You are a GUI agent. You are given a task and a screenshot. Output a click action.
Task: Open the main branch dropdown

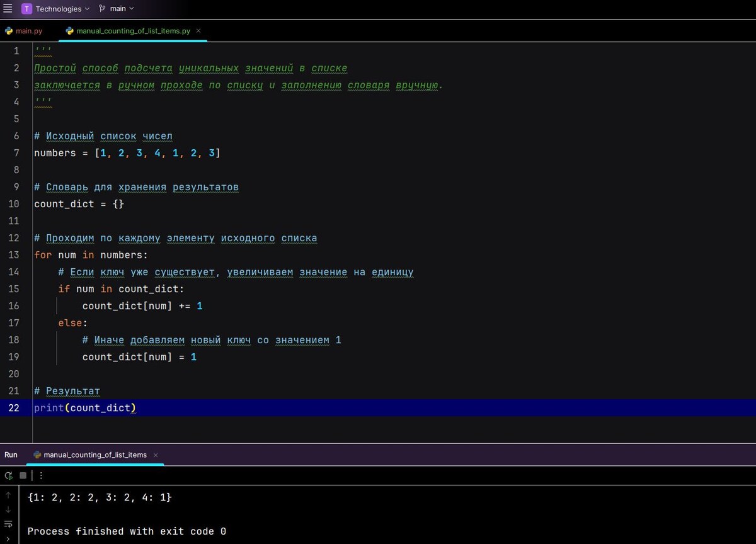pos(117,9)
